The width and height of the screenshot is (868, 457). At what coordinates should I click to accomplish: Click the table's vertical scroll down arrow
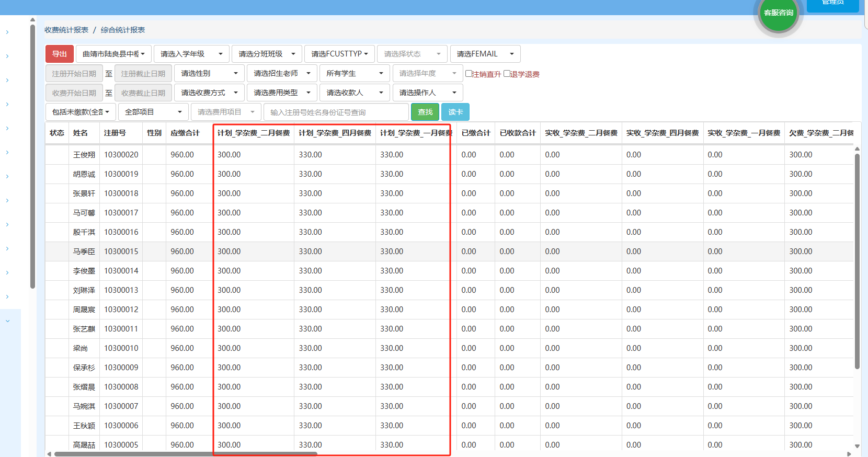coord(857,446)
